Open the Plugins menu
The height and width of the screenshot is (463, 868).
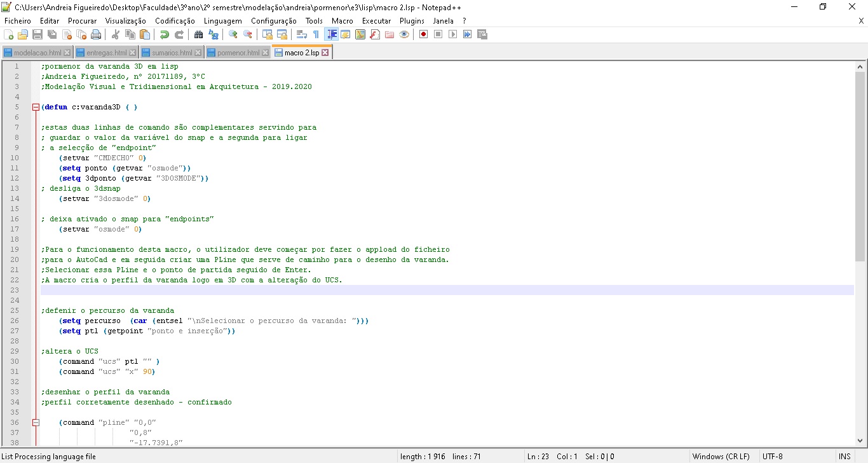tap(412, 21)
